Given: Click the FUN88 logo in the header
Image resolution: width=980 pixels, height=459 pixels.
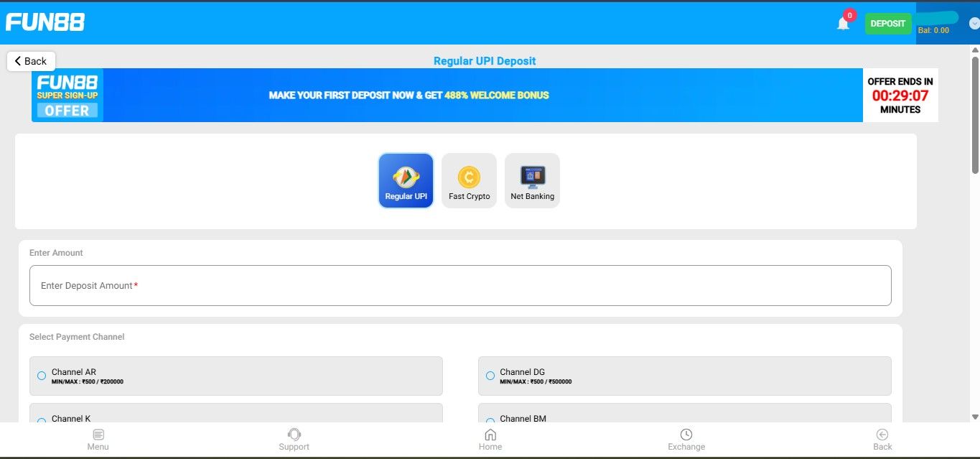Looking at the screenshot, I should pos(45,22).
